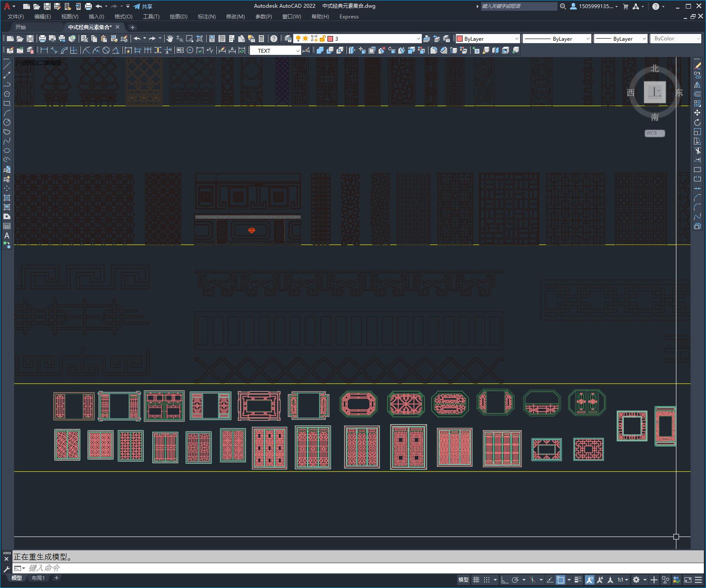This screenshot has width=706, height=588.
Task: Select the Line draw tool
Action: coord(7,66)
